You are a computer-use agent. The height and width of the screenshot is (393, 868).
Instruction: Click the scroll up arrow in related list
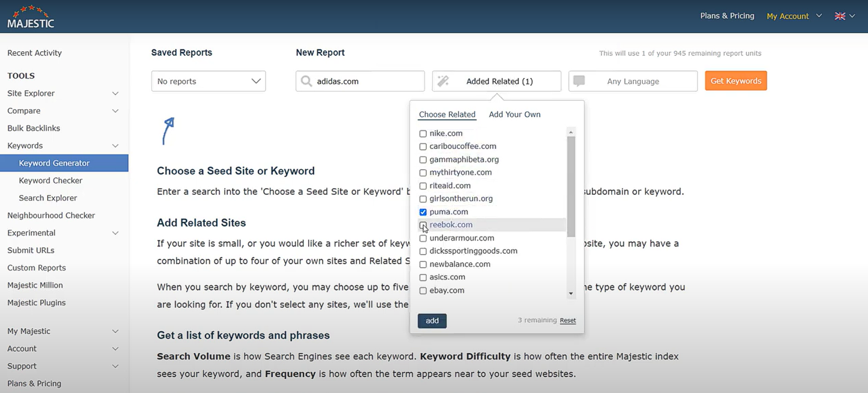(x=571, y=132)
